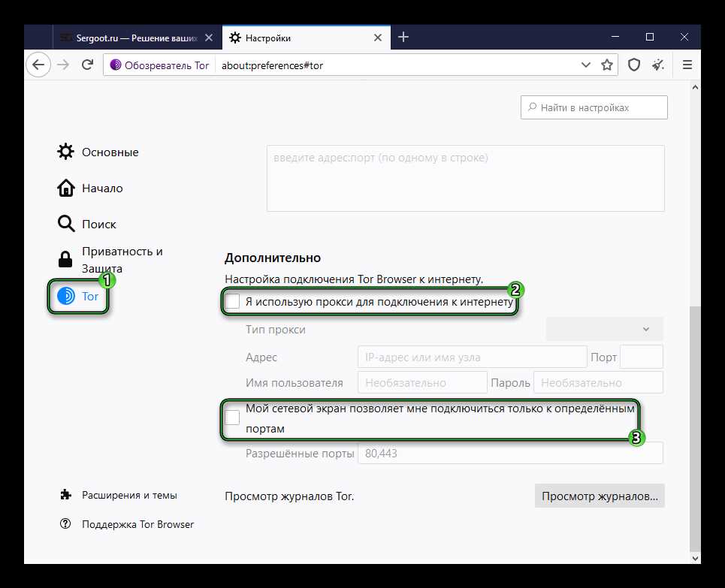This screenshot has width=725, height=588.
Task: Click the bridge address:port text area
Action: point(466,179)
